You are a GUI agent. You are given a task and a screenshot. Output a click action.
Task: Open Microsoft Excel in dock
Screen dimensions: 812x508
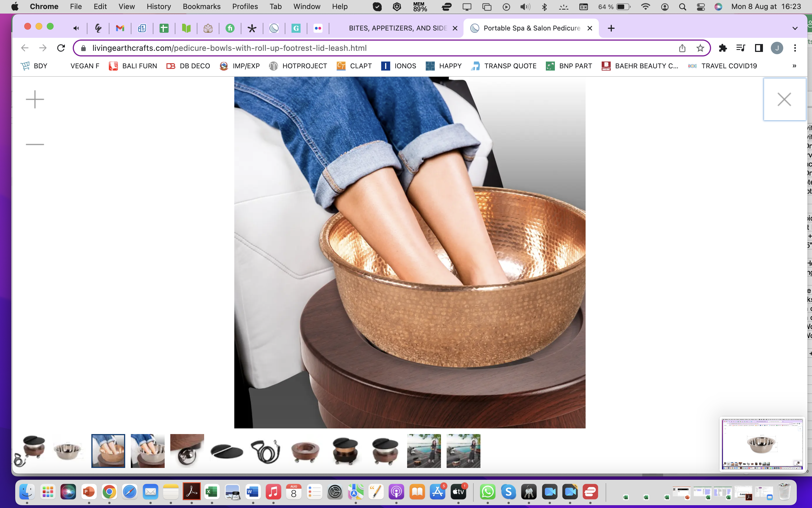click(x=212, y=492)
